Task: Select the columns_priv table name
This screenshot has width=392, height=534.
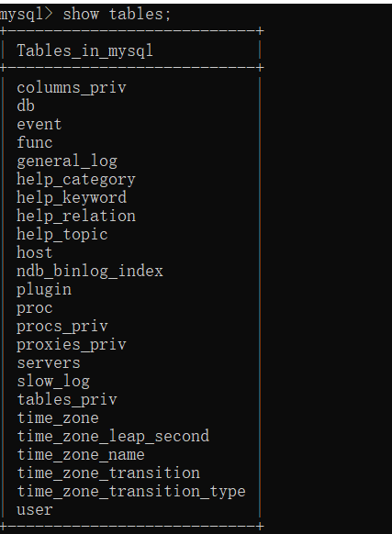Action: click(72, 88)
